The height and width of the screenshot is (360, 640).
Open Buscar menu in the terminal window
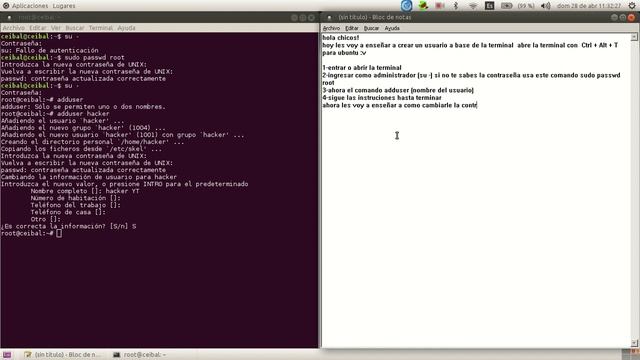[x=75, y=28]
